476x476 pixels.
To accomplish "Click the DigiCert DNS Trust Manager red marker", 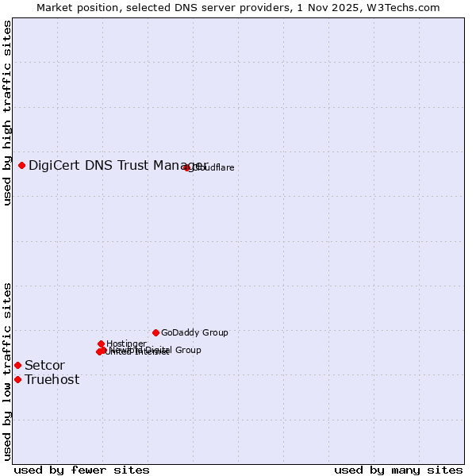I will 22,165.
